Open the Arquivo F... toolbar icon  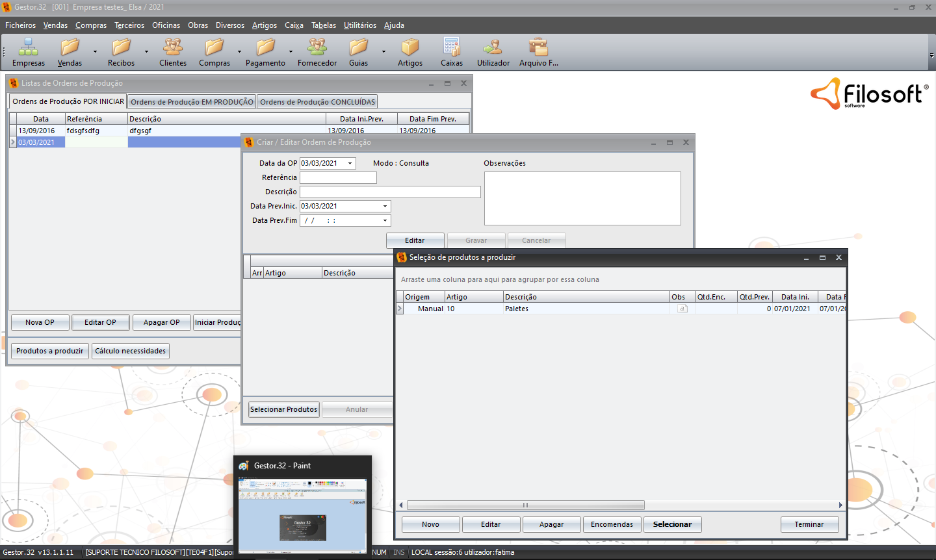click(x=538, y=48)
